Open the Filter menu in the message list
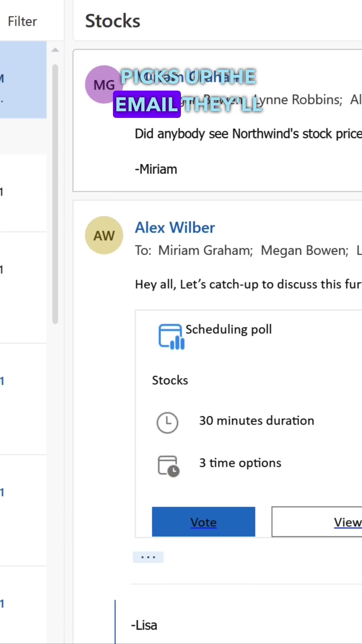 [x=22, y=21]
